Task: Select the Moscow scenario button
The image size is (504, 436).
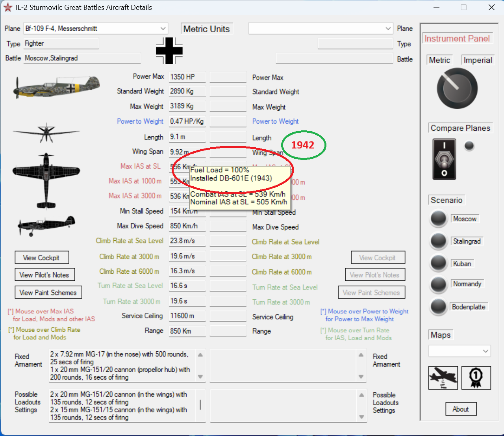Action: [x=438, y=219]
